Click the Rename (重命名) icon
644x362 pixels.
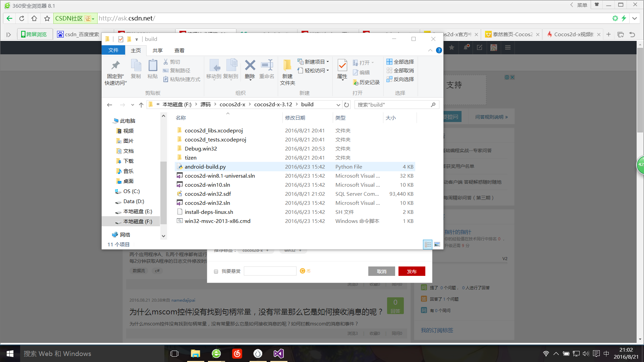tap(267, 65)
